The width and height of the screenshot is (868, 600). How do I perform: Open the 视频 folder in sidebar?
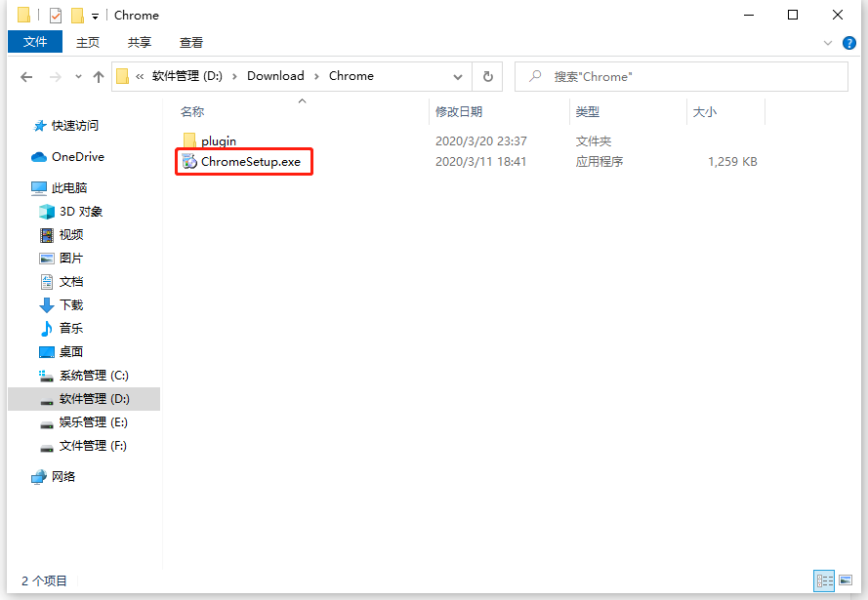[x=62, y=234]
